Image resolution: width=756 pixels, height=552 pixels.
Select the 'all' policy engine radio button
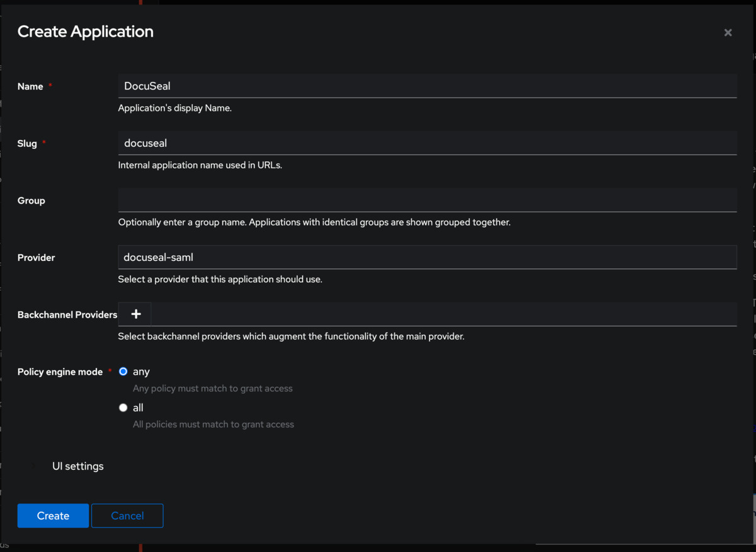point(123,408)
